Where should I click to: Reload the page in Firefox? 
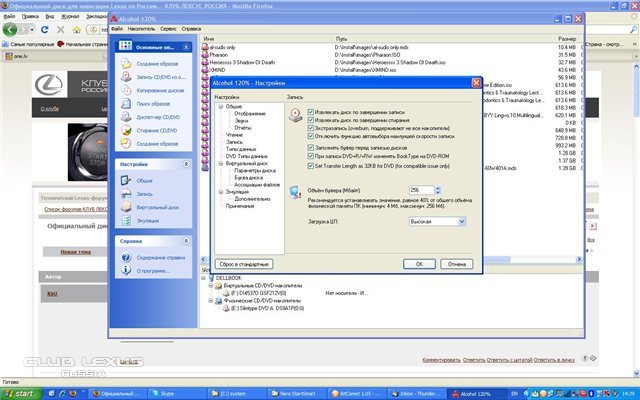click(x=45, y=29)
